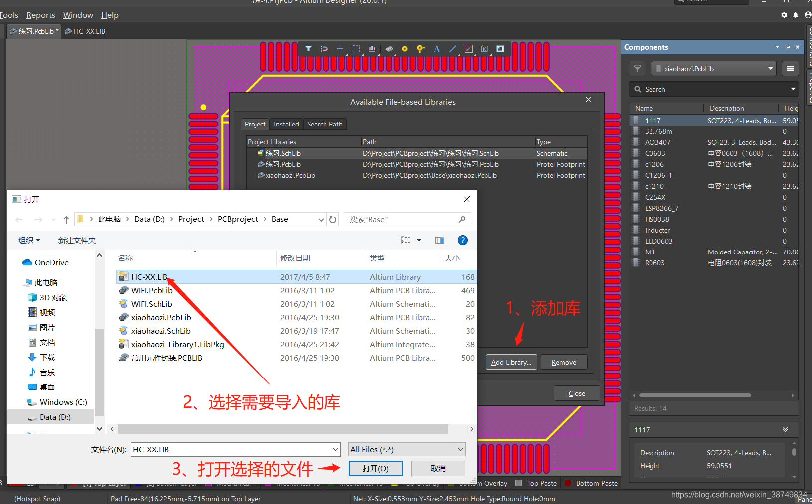Toggle Bottom Paste layer color box
This screenshot has height=504, width=812.
(x=568, y=483)
